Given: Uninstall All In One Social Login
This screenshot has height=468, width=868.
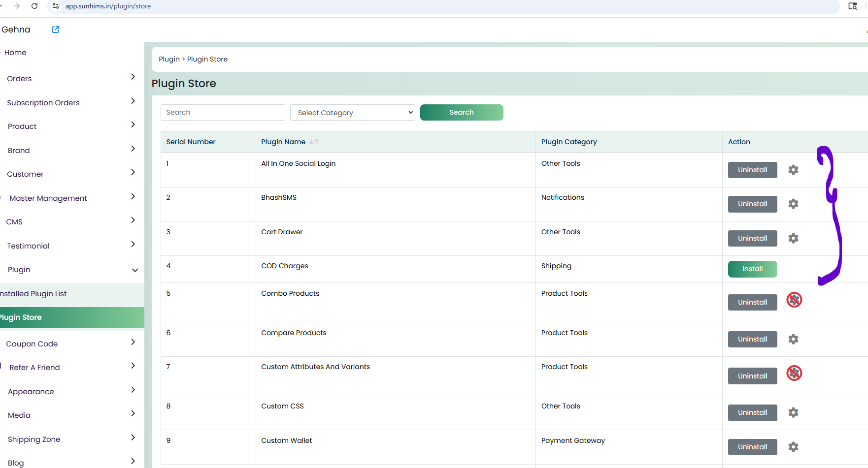Looking at the screenshot, I should click(x=752, y=170).
